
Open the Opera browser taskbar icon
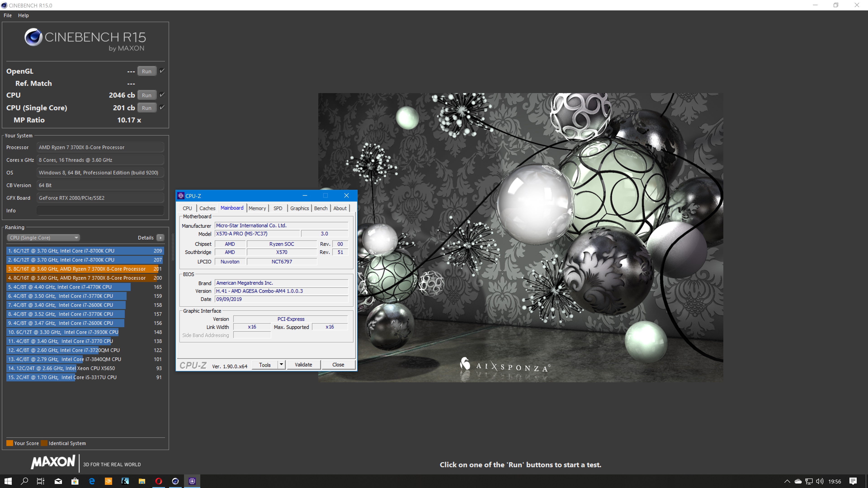[158, 481]
